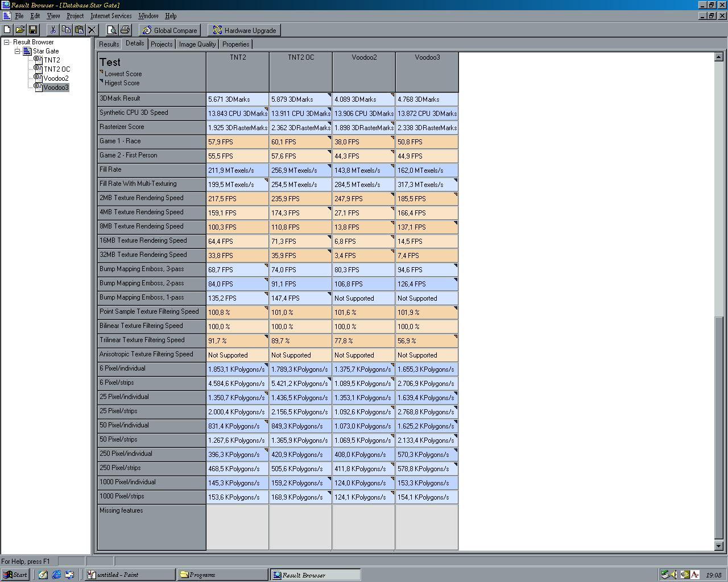Collapse the Result Browser tree root

click(x=7, y=42)
